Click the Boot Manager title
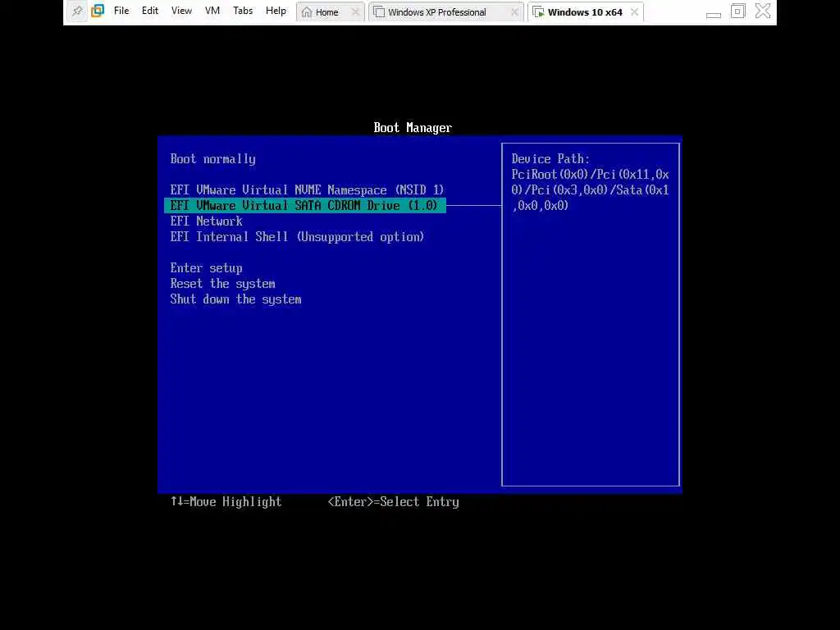Viewport: 840px width, 630px height. 413,127
